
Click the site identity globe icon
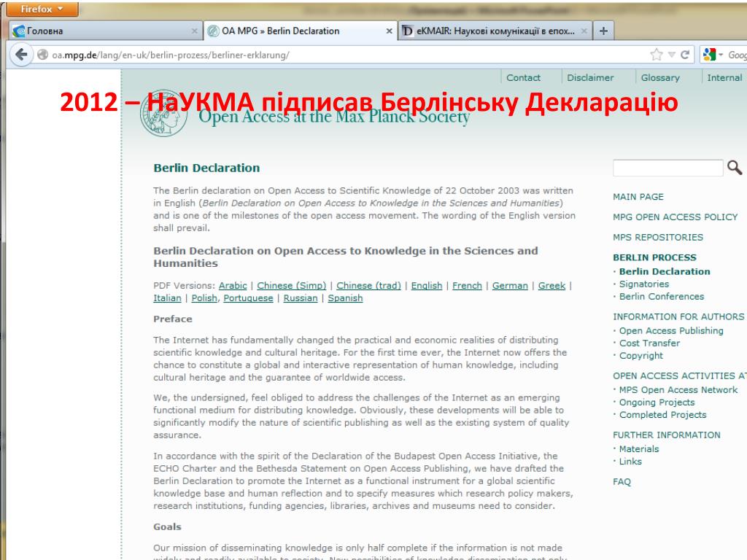43,55
